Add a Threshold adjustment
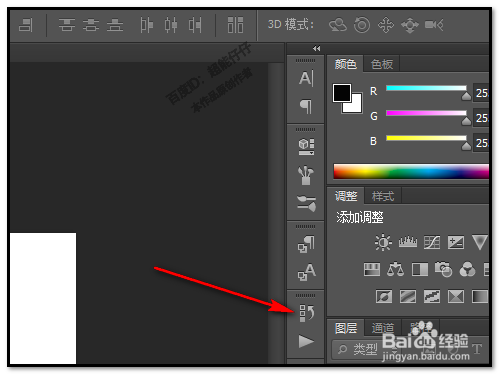Viewport: 499px width, 374px height. 432,296
